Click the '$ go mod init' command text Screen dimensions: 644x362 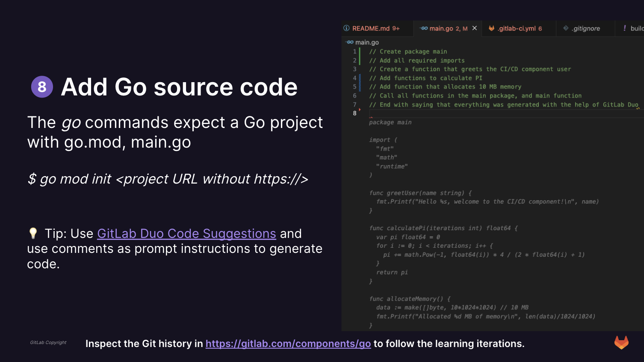(168, 179)
